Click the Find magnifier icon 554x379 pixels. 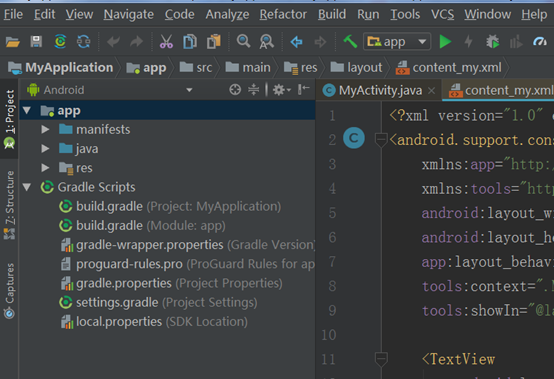click(x=243, y=41)
